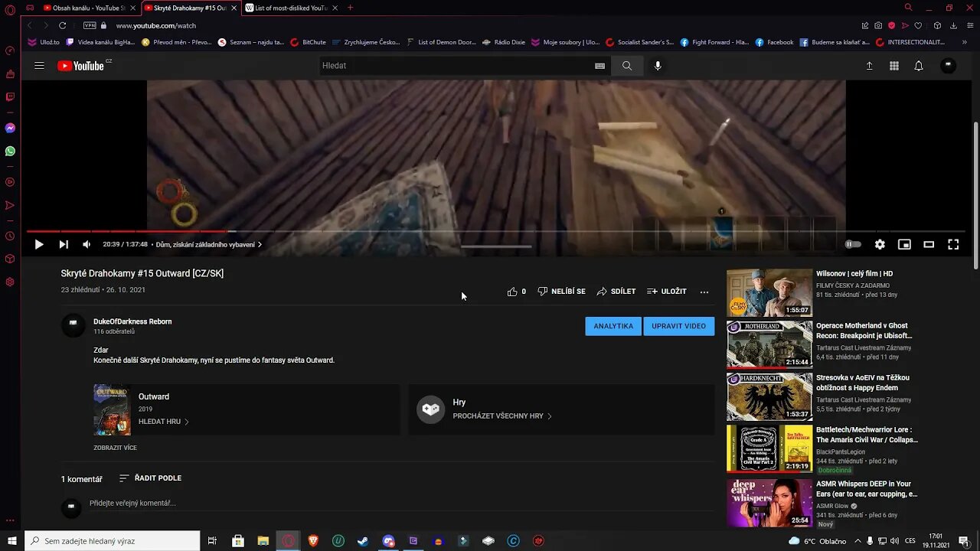Enable miniplayer mode
Screen dimensions: 980x551
point(904,244)
